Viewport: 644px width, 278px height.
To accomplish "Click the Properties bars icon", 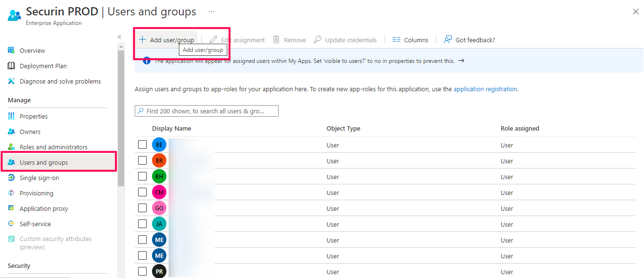I will tap(11, 116).
